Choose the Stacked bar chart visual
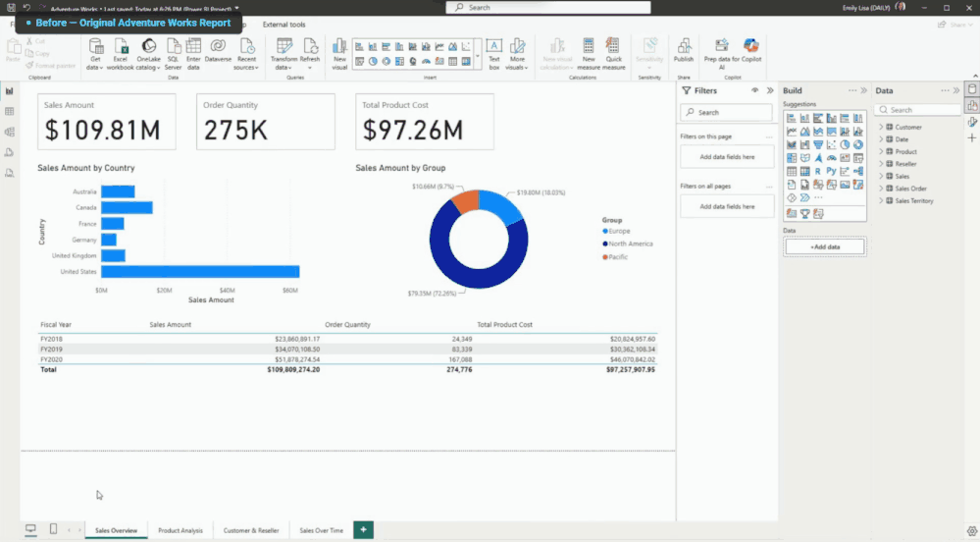Screen dimensions: 980x542 792,118
